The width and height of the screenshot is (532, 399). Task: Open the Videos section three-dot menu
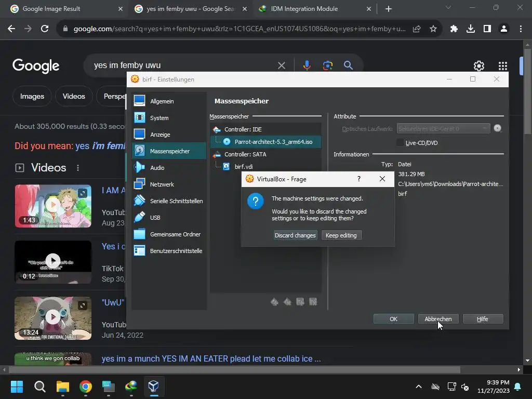click(x=78, y=168)
